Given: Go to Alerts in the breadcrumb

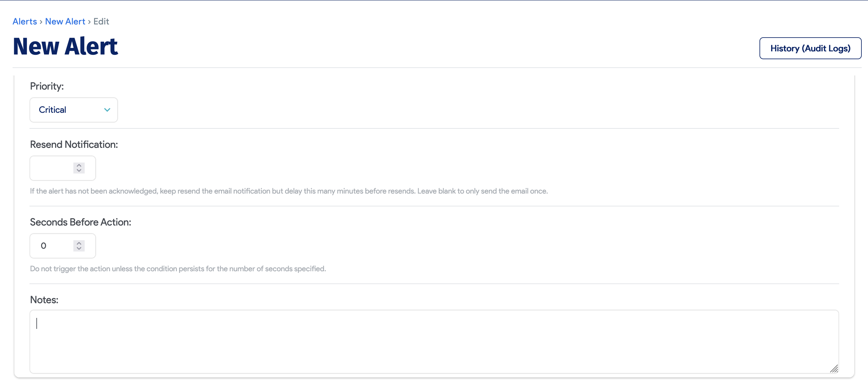Looking at the screenshot, I should pos(24,22).
